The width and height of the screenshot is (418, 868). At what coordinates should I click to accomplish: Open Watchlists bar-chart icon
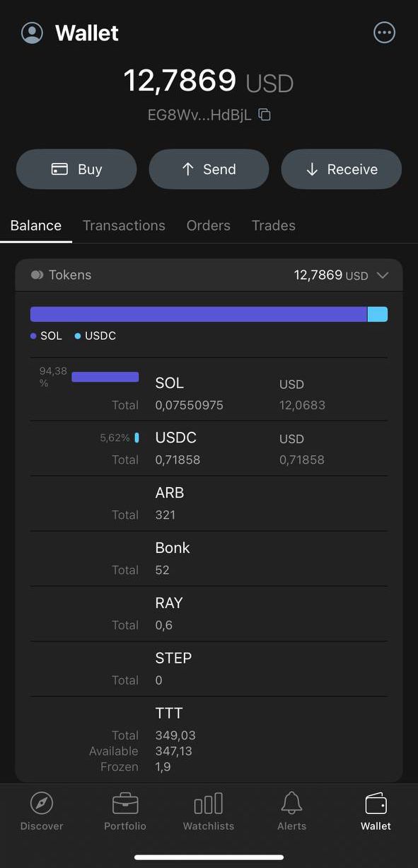tap(209, 804)
